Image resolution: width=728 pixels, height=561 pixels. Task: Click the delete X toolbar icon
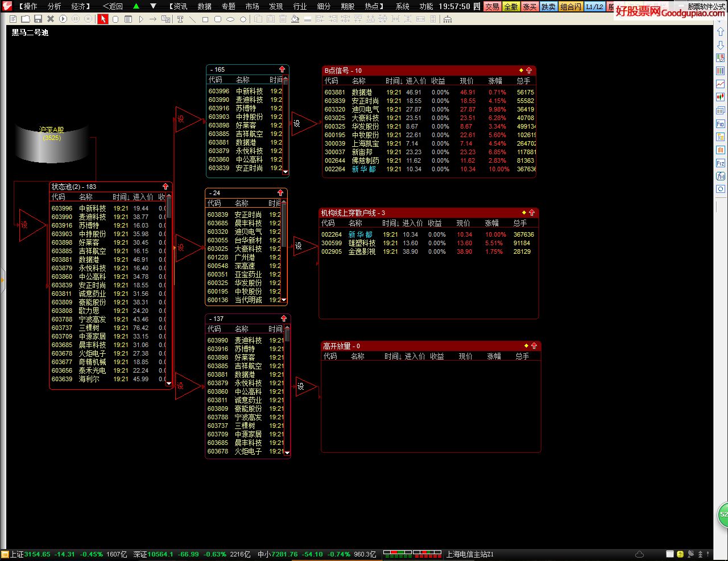click(x=51, y=19)
